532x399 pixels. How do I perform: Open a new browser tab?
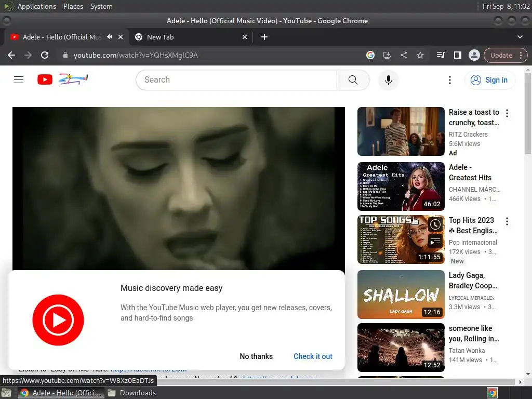(264, 37)
